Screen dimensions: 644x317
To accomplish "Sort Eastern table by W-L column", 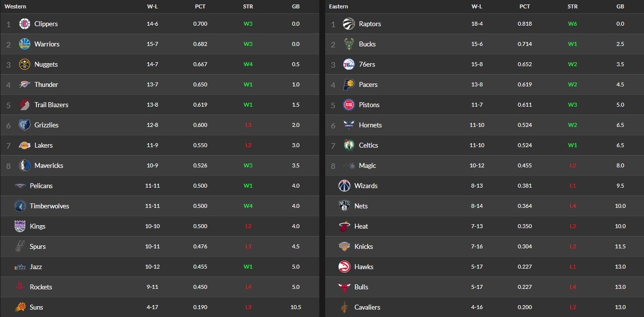I will click(x=477, y=6).
